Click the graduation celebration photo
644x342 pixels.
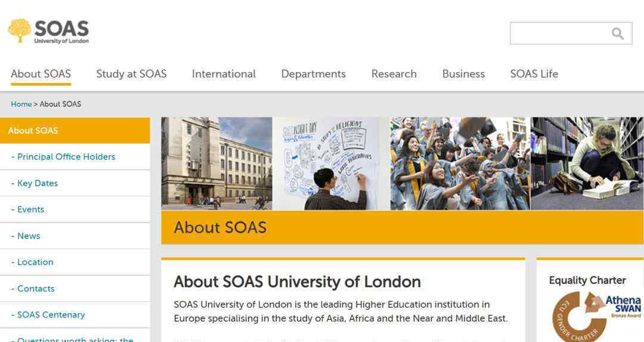(460, 164)
